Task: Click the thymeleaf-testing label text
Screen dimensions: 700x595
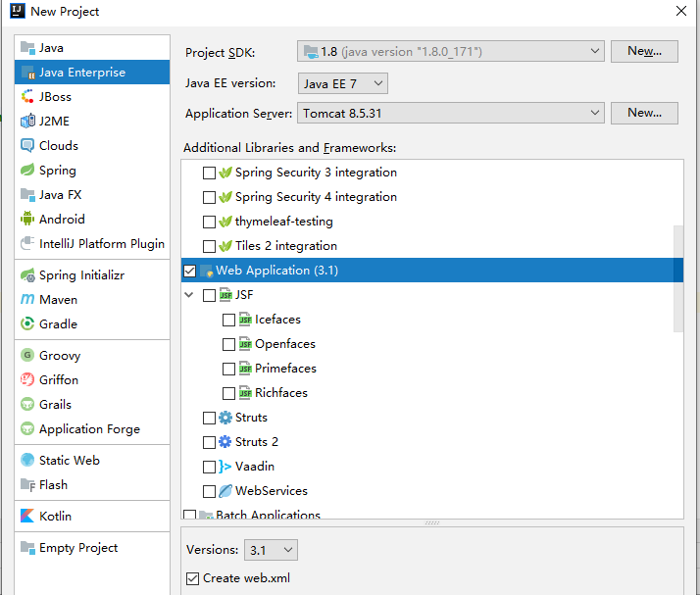Action: [x=284, y=222]
